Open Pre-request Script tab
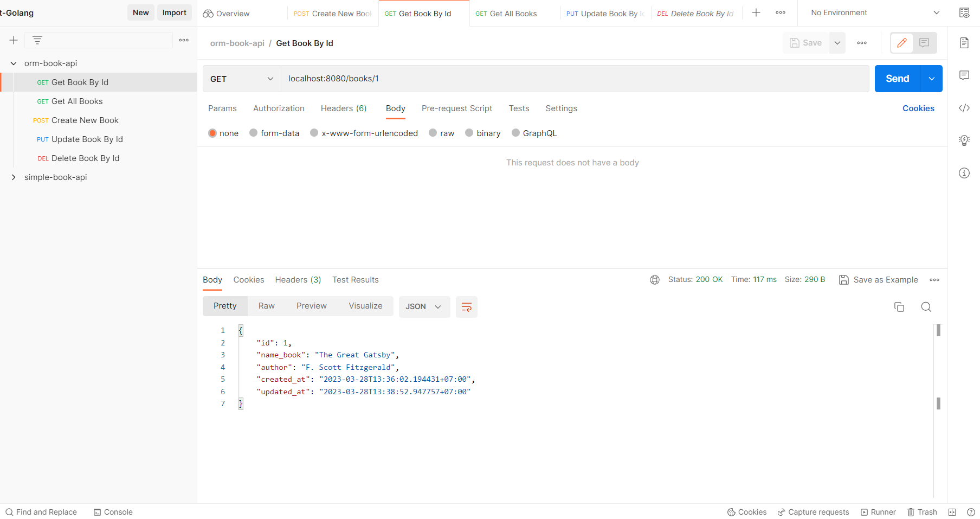Image resolution: width=980 pixels, height=519 pixels. coord(457,108)
